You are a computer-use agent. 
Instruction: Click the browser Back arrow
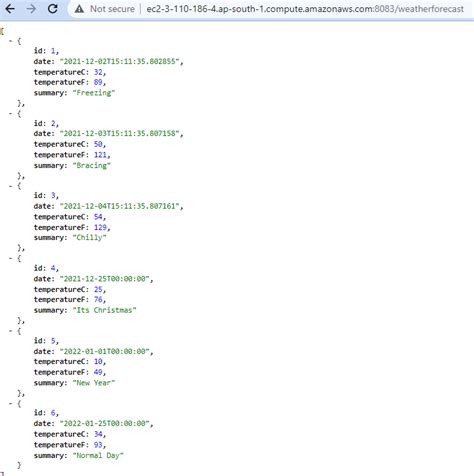pyautogui.click(x=10, y=9)
